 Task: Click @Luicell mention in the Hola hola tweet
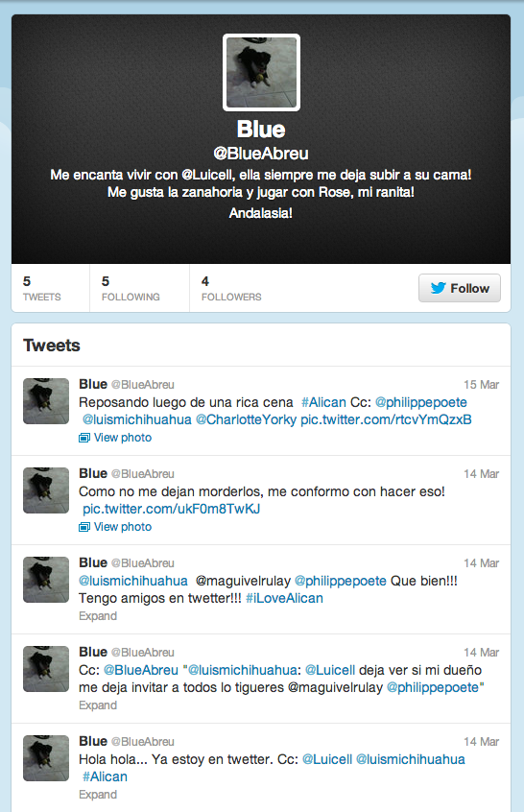(x=326, y=759)
